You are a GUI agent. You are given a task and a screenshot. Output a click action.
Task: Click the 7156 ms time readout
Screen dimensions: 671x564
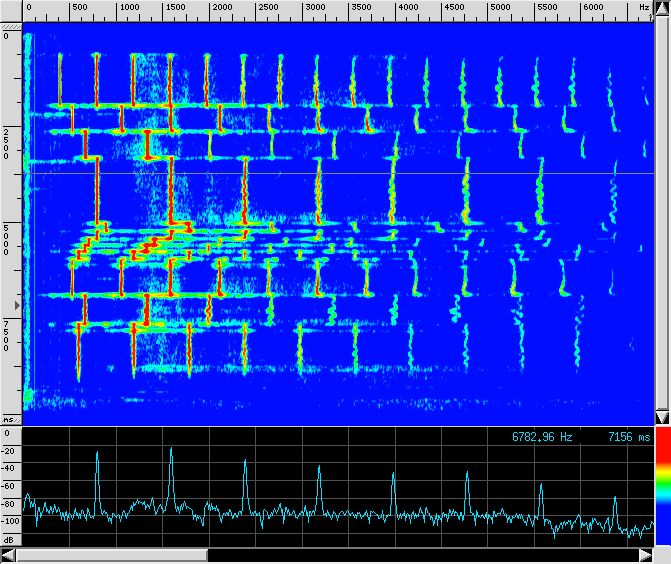coord(627,437)
